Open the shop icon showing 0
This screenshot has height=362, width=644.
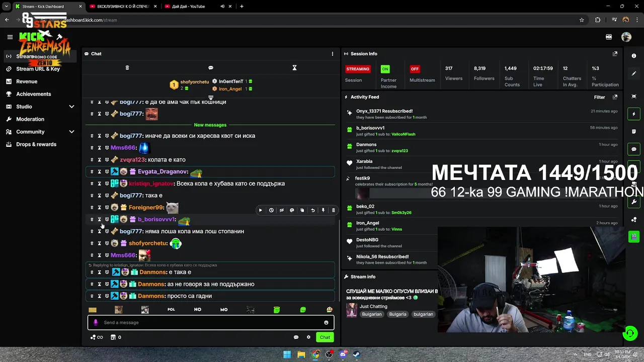(x=116, y=337)
